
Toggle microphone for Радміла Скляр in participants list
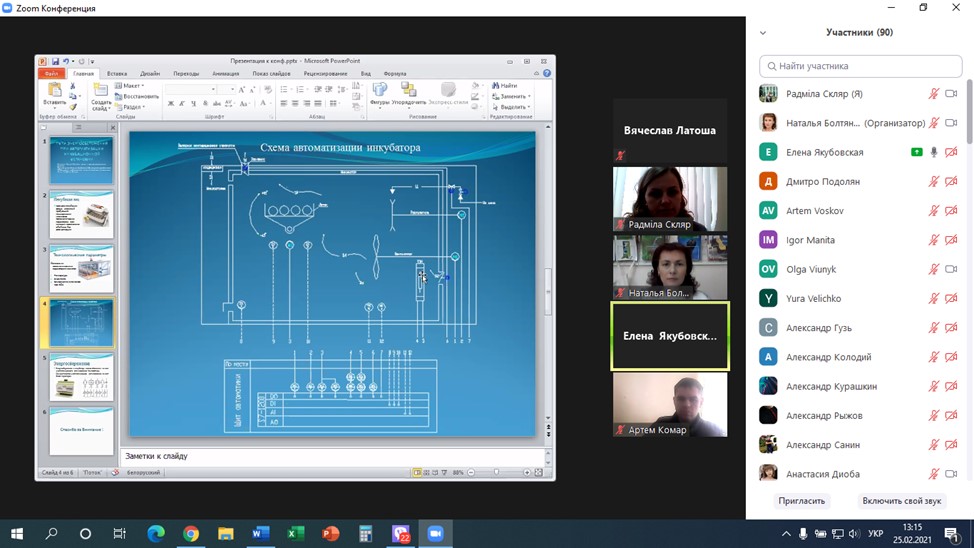[x=934, y=94]
